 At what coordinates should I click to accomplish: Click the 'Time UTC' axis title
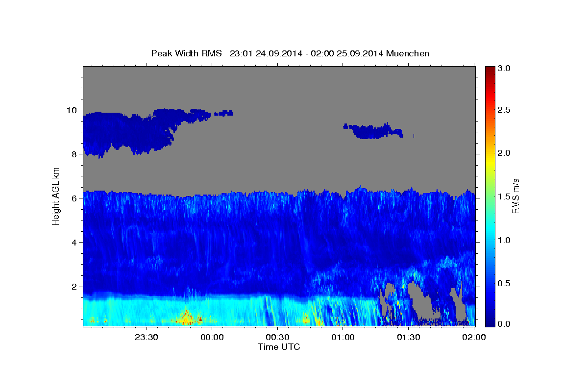coord(279,347)
